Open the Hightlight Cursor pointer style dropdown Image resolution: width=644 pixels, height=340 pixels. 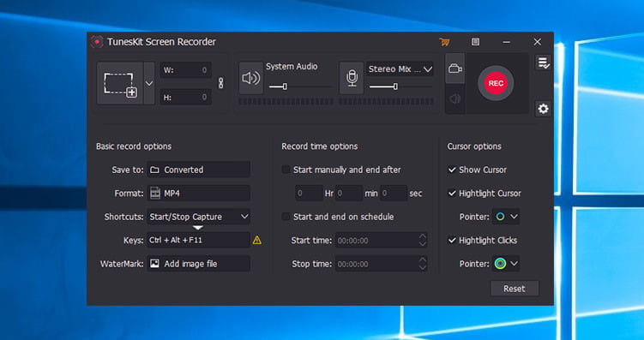pyautogui.click(x=506, y=217)
